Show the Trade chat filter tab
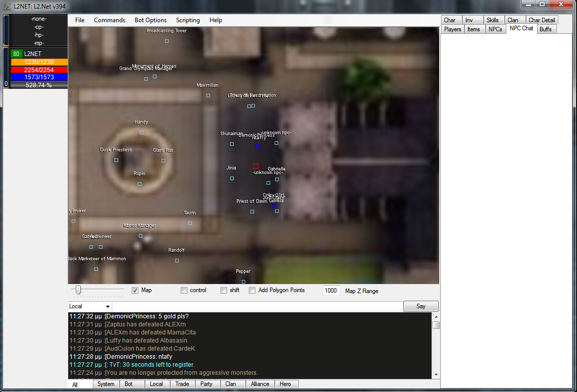The height and width of the screenshot is (392, 577). pyautogui.click(x=182, y=384)
